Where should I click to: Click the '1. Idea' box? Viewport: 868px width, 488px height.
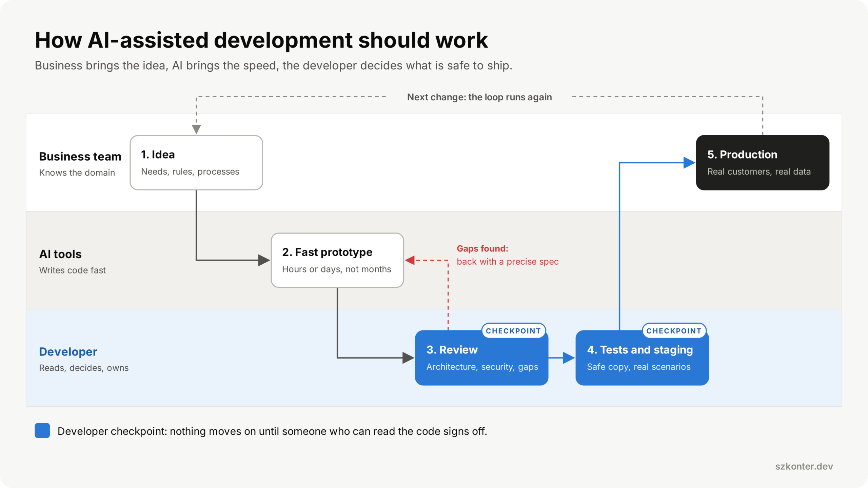tap(196, 163)
